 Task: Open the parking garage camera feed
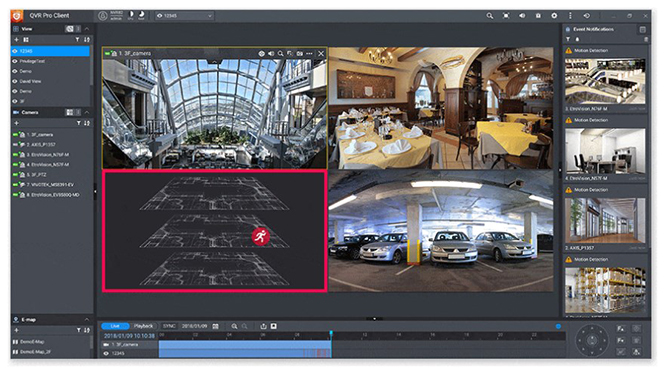coord(441,231)
